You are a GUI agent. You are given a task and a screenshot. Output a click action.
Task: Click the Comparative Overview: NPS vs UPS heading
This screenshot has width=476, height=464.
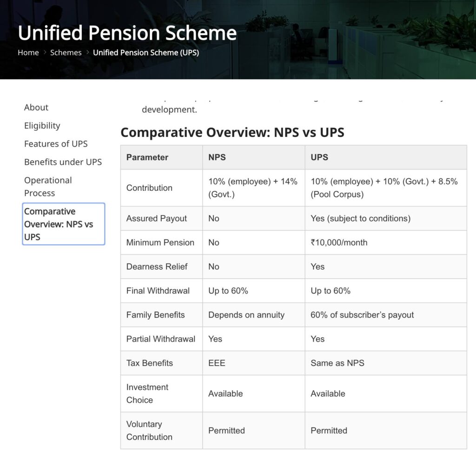click(232, 132)
